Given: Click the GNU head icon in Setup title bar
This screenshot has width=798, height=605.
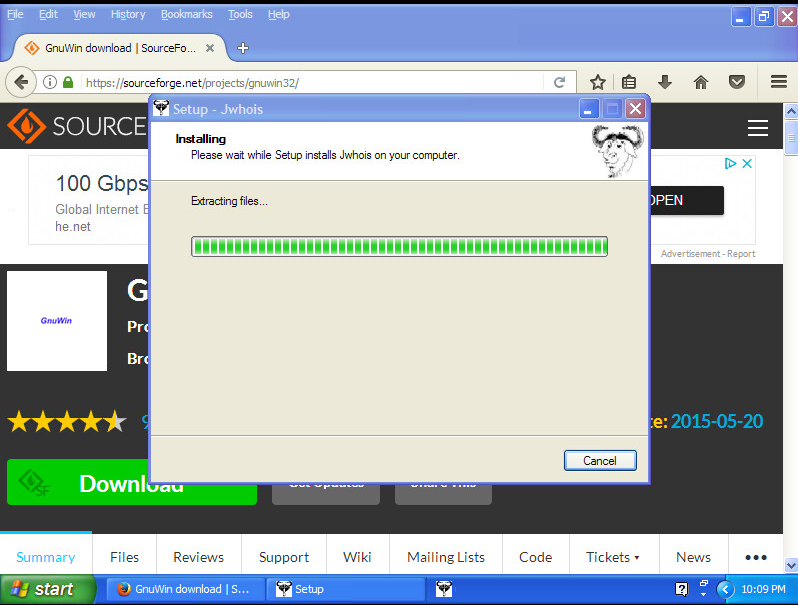Looking at the screenshot, I should (x=161, y=108).
